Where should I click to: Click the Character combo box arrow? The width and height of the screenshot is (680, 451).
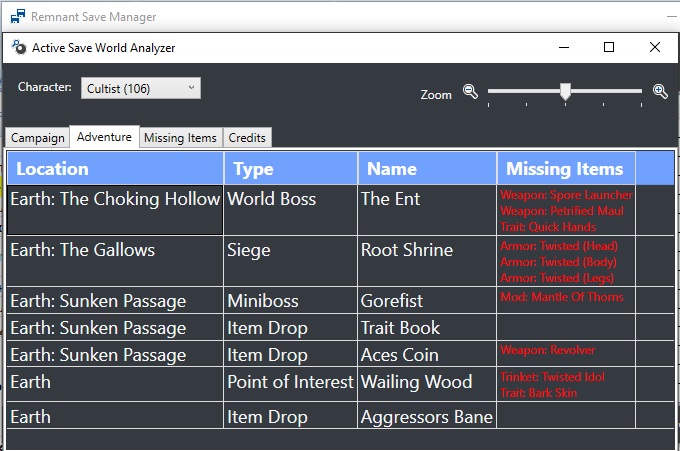[191, 88]
